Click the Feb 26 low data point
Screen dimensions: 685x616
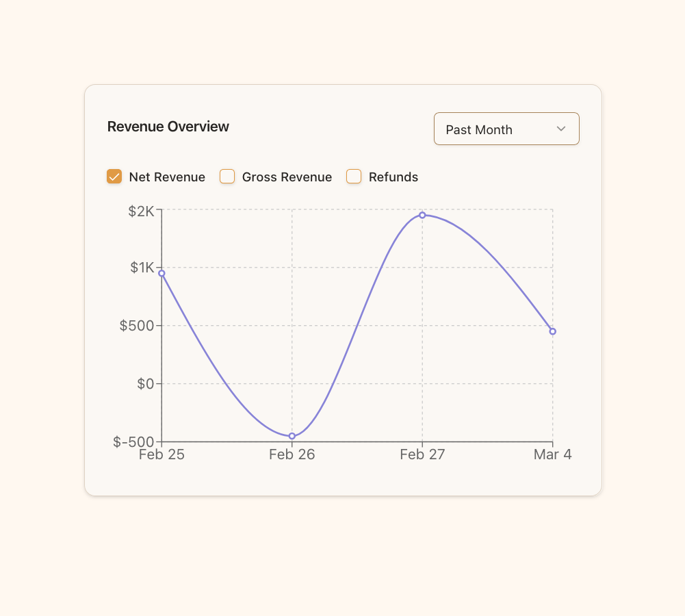pos(292,435)
